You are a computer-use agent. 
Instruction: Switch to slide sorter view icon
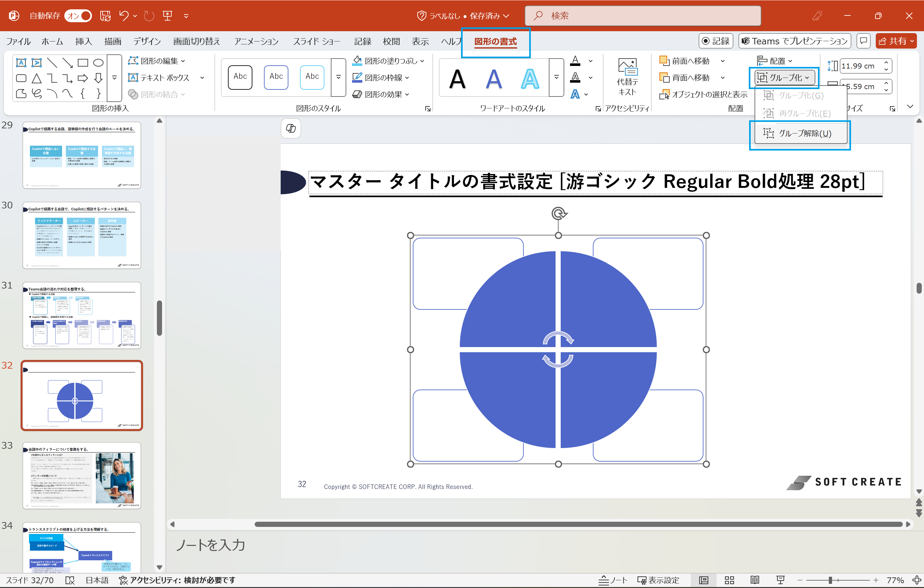(x=729, y=580)
